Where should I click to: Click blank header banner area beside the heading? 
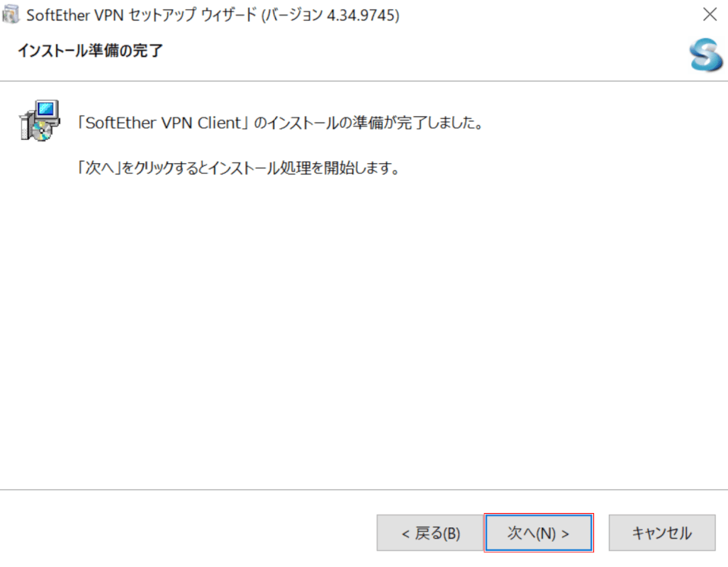[x=418, y=51]
